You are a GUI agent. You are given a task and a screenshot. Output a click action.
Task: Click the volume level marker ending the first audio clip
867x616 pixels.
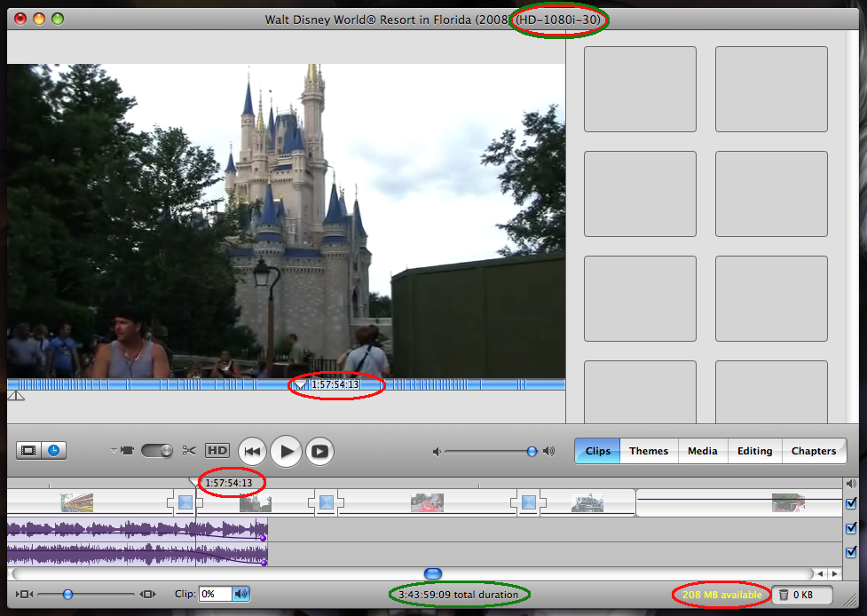pyautogui.click(x=264, y=538)
